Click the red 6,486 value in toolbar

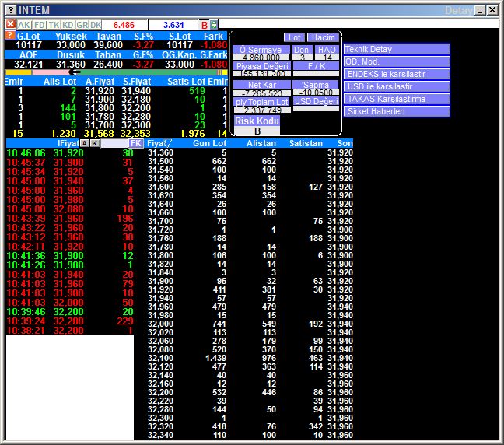coord(124,25)
